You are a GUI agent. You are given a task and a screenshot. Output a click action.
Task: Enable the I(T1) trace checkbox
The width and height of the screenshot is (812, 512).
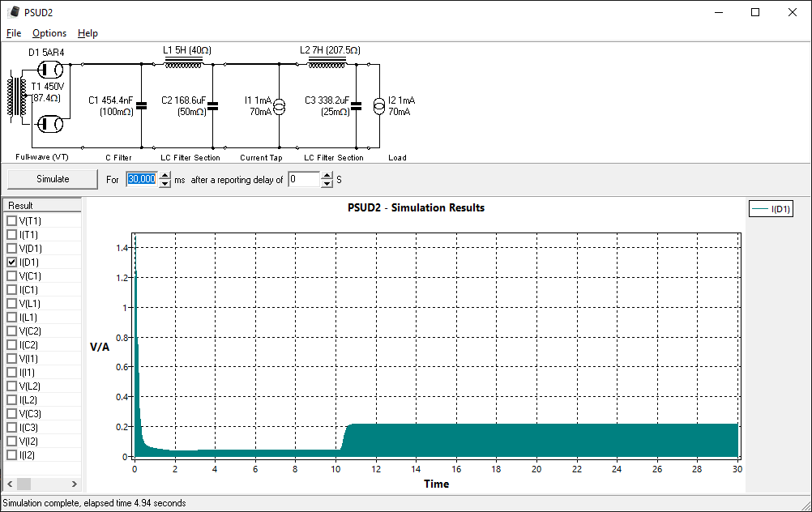(11, 234)
